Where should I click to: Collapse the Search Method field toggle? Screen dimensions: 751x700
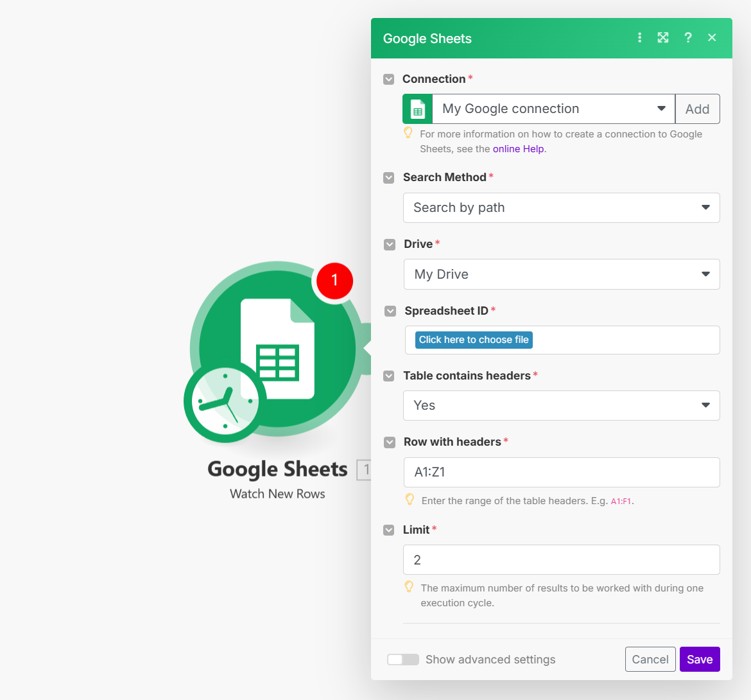389,178
